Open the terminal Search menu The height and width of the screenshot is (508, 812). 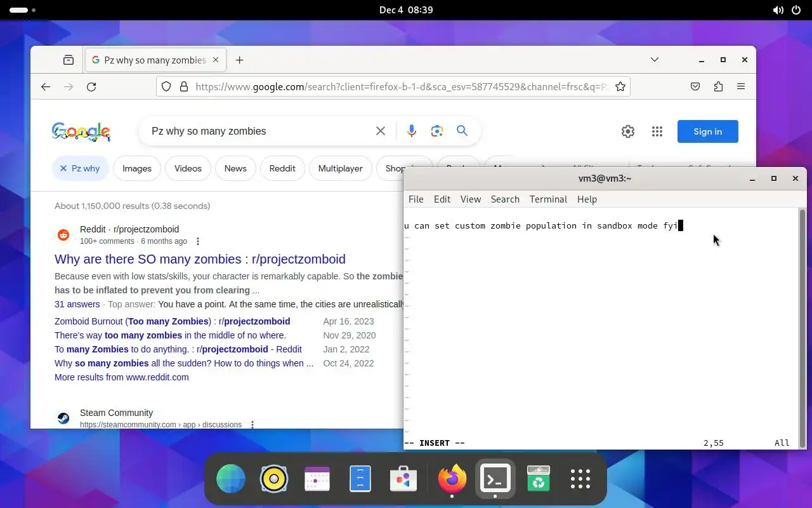tap(505, 199)
